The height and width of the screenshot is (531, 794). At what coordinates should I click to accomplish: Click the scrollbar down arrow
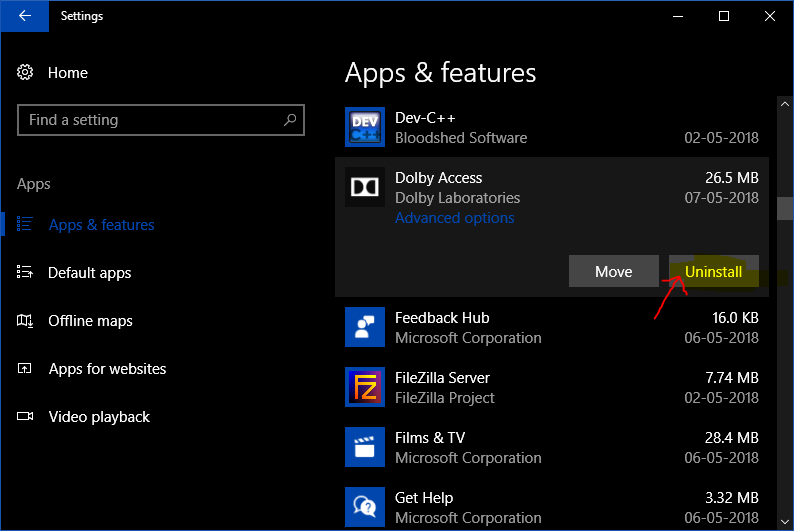[x=785, y=521]
